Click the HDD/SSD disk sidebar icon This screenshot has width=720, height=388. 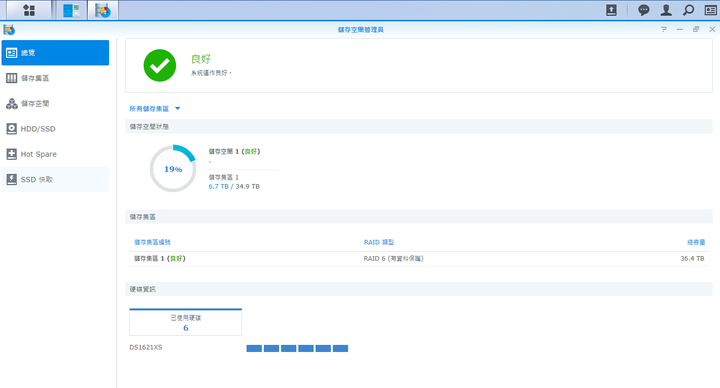coord(11,129)
